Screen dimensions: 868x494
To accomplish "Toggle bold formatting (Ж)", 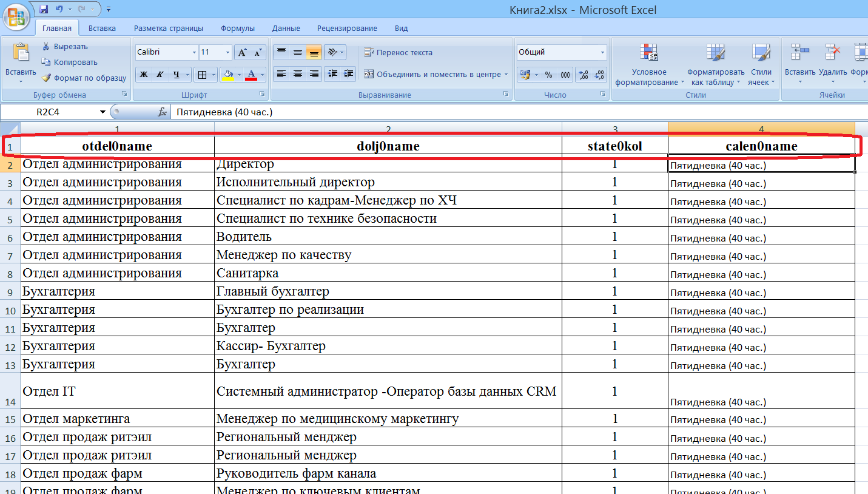I will (x=144, y=75).
